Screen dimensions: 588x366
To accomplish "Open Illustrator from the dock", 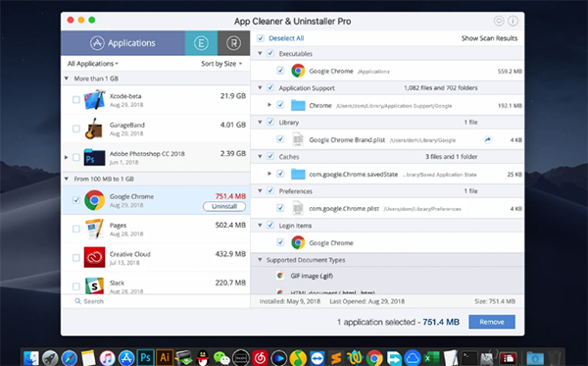I will 165,357.
